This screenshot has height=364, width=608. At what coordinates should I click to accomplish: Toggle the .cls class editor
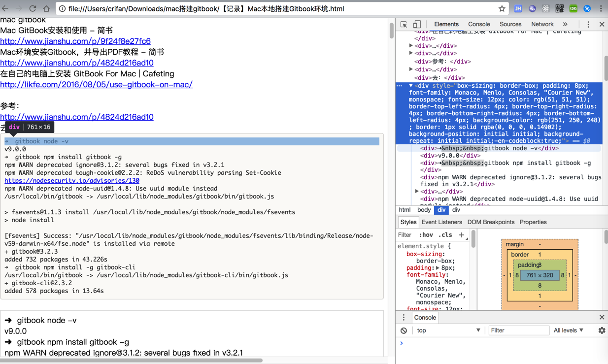[445, 235]
